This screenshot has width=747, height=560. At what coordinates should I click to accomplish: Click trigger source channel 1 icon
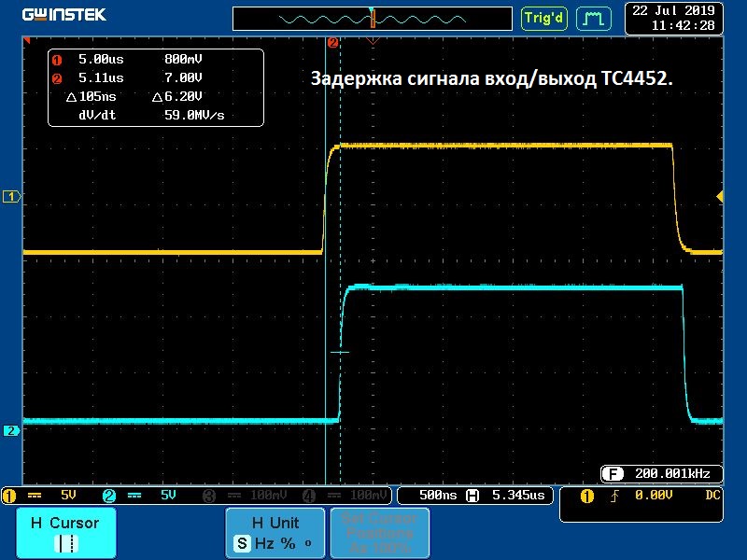[587, 497]
